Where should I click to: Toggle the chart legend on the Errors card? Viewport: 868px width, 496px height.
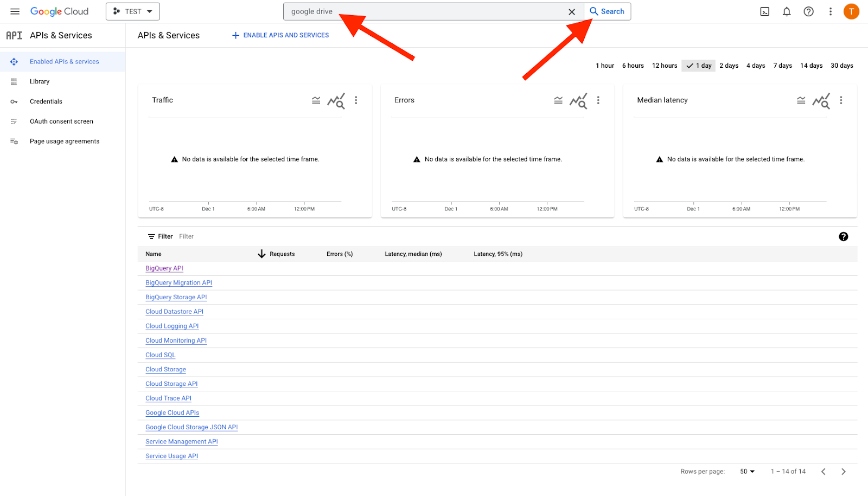tap(558, 100)
